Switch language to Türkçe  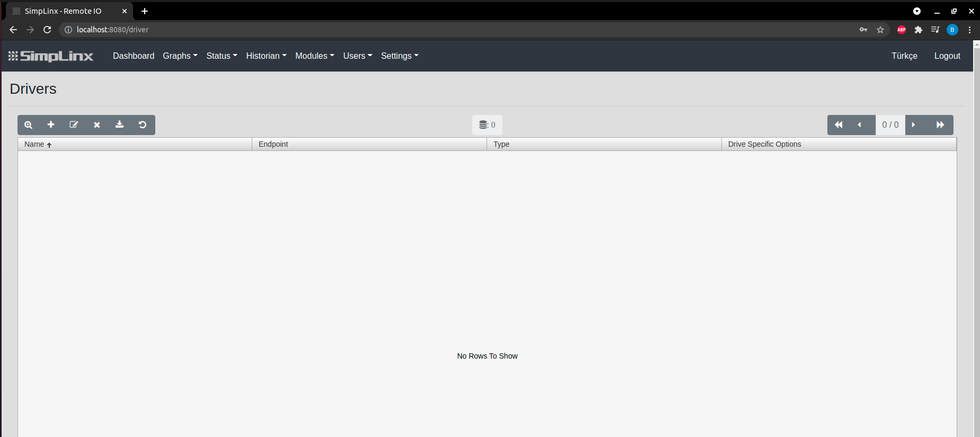click(904, 56)
